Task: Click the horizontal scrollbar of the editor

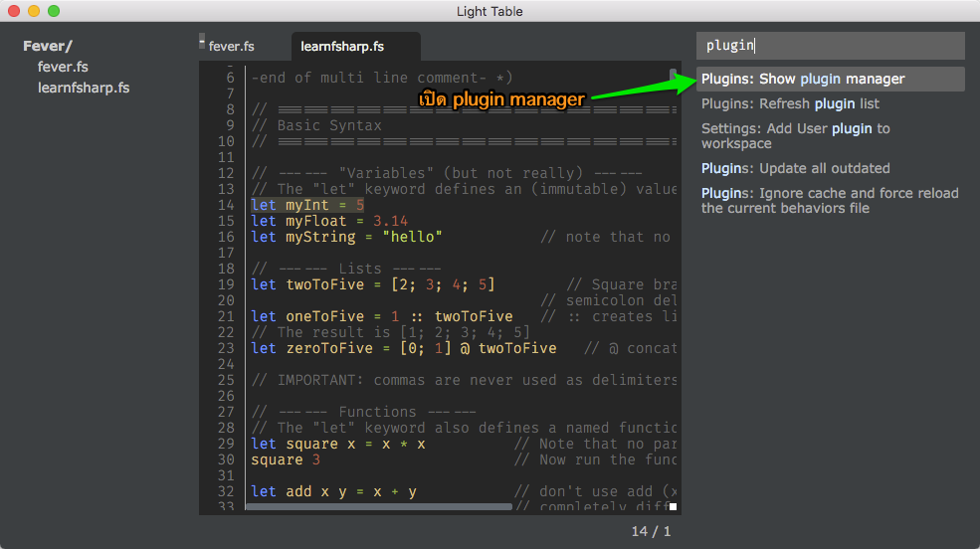Action: tap(379, 507)
